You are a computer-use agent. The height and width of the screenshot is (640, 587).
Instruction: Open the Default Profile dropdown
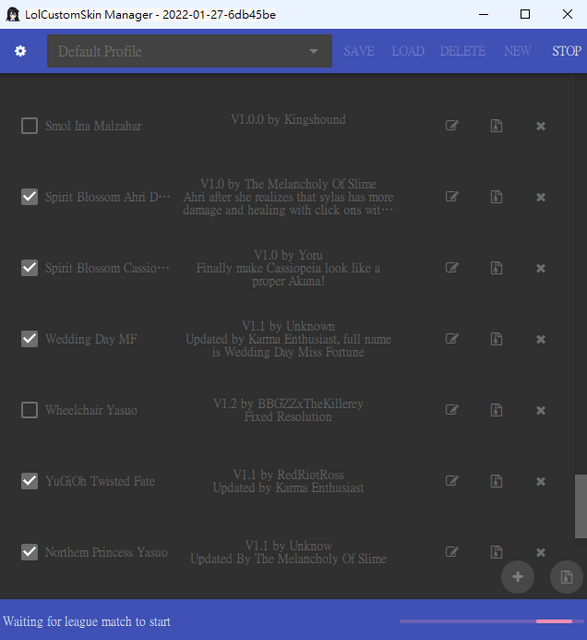[x=189, y=51]
